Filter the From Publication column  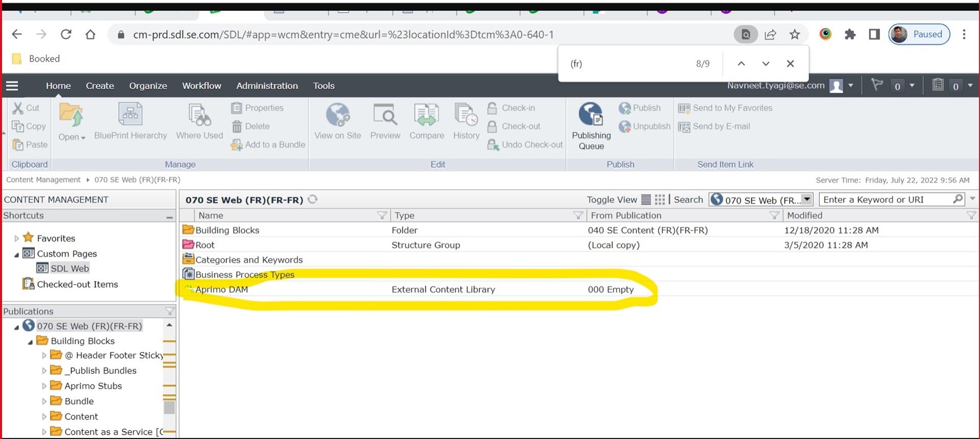774,216
